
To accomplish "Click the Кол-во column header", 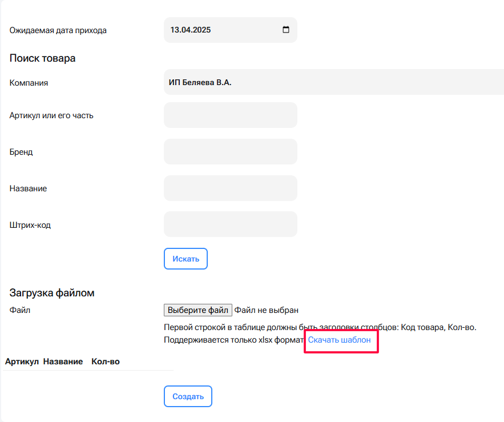I will tap(106, 361).
